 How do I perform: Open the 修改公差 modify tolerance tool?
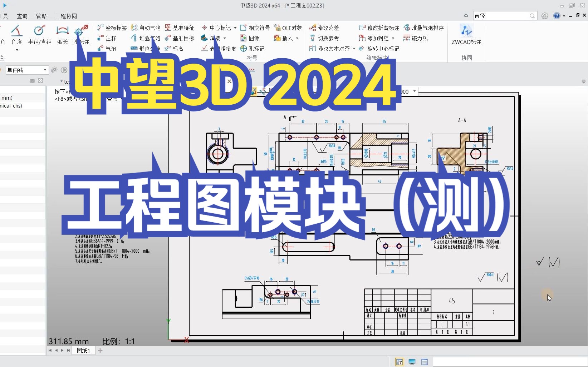(324, 28)
